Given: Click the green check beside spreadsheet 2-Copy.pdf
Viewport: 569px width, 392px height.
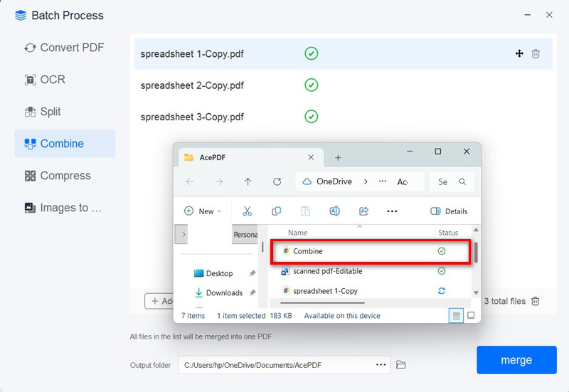Looking at the screenshot, I should coord(312,85).
